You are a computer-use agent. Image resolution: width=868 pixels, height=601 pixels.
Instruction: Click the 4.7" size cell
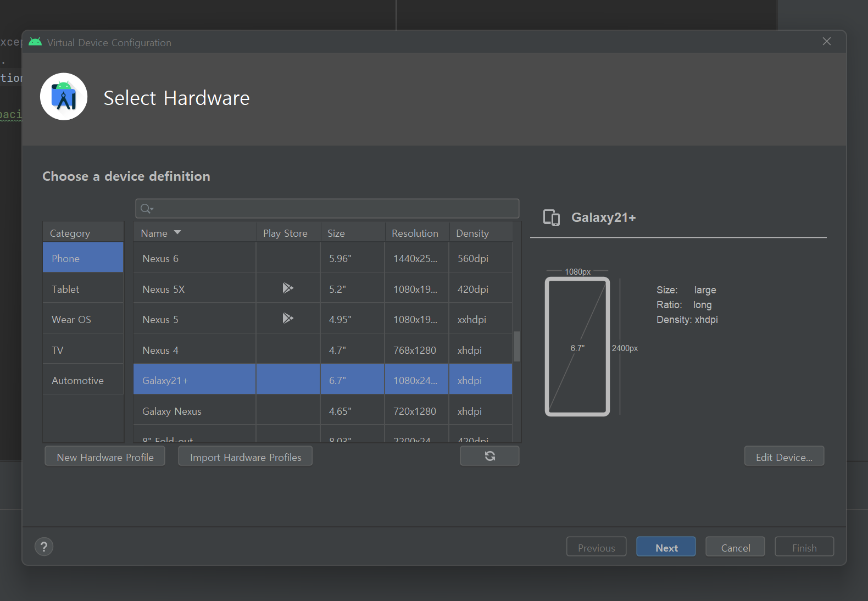coord(353,349)
